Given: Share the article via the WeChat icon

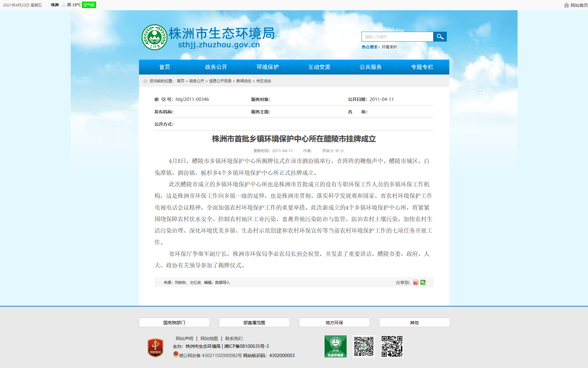Looking at the screenshot, I should tap(423, 282).
